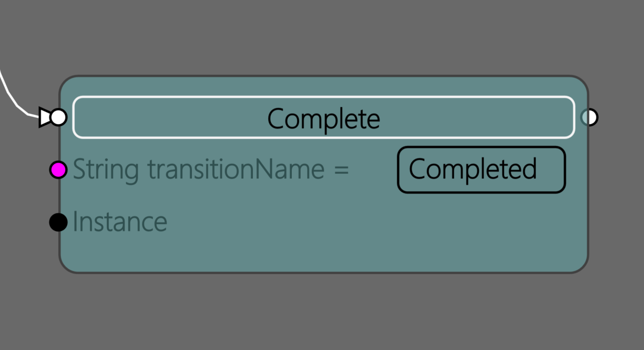The height and width of the screenshot is (350, 644).
Task: Click the empty node body below Instance
Action: 210,253
